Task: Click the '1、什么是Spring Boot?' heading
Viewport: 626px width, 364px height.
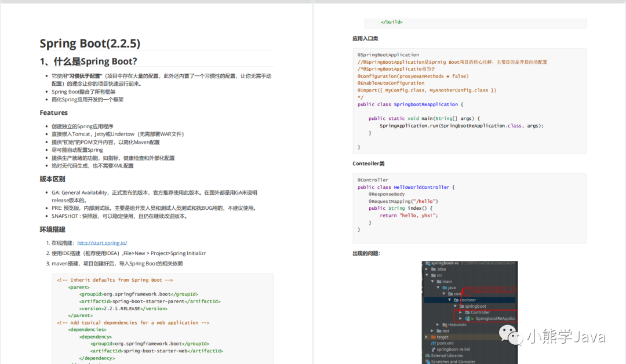Action: pos(88,61)
